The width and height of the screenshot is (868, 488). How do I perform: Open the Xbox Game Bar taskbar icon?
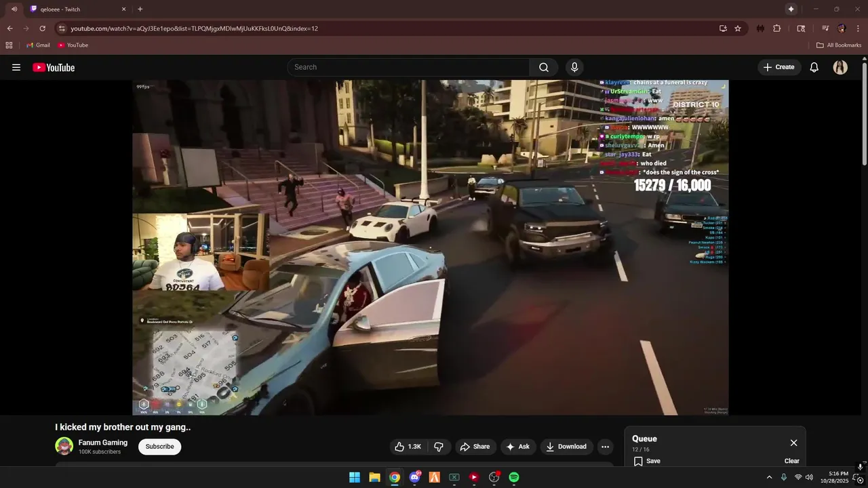coord(454,477)
